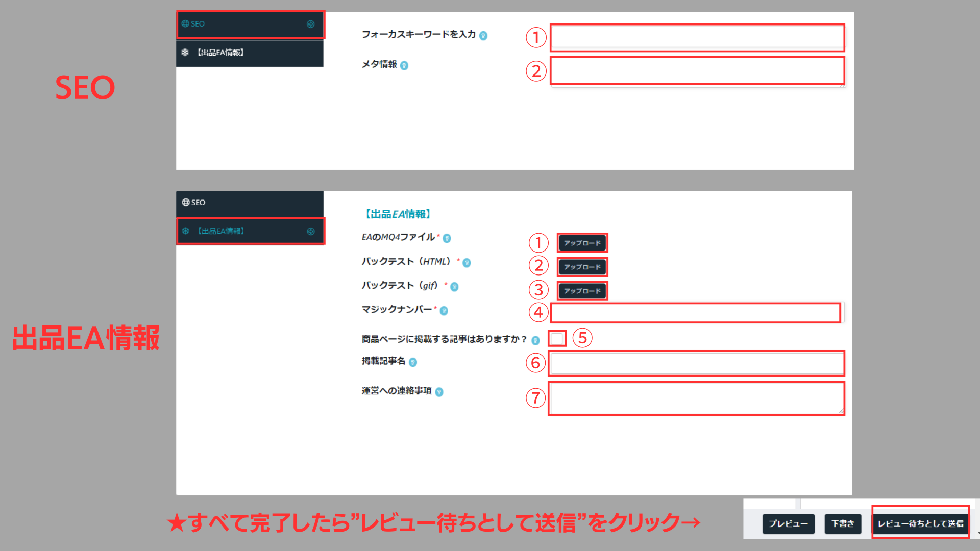Click アップロード for バックテスト（HTML）
980x551 pixels.
pos(582,267)
